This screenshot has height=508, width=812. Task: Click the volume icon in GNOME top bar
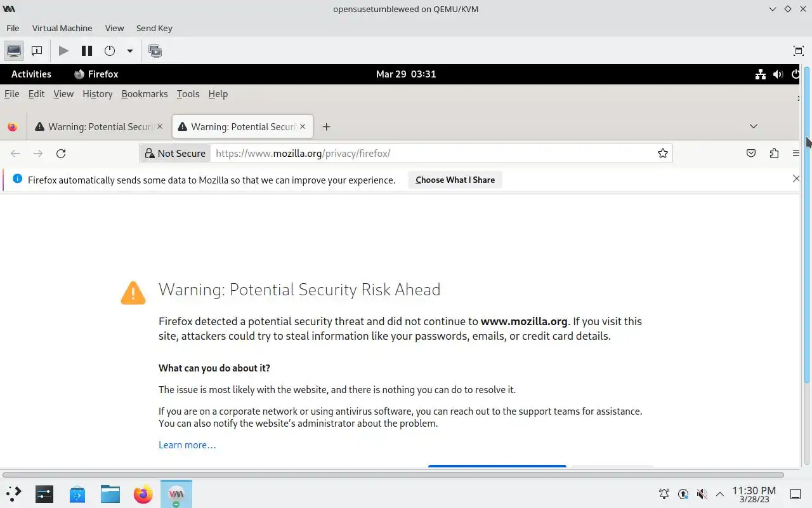778,74
